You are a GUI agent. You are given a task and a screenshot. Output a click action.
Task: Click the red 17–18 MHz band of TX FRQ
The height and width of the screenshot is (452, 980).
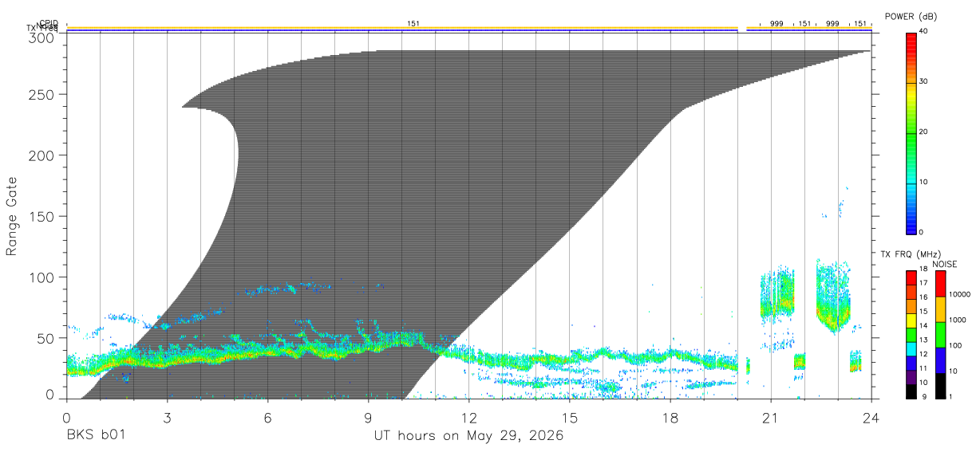click(911, 277)
